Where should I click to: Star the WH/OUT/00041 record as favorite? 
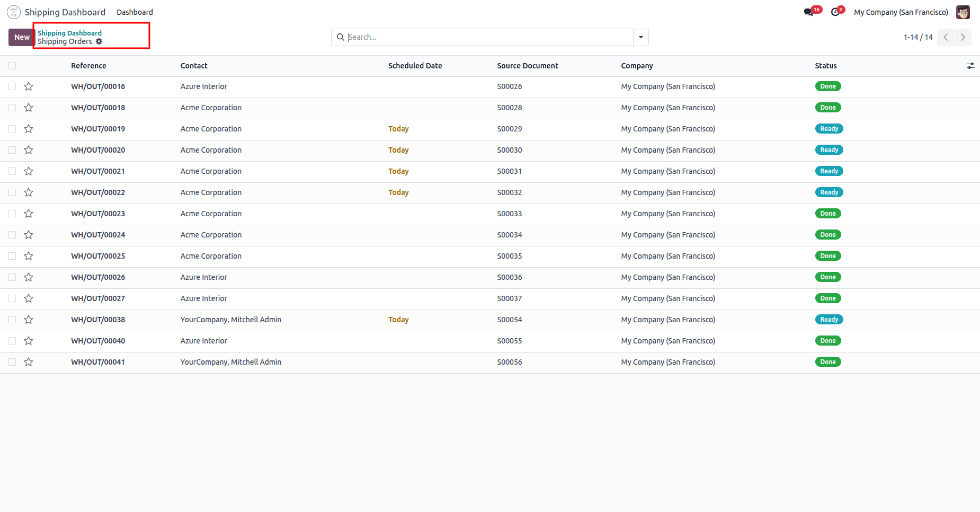[29, 362]
